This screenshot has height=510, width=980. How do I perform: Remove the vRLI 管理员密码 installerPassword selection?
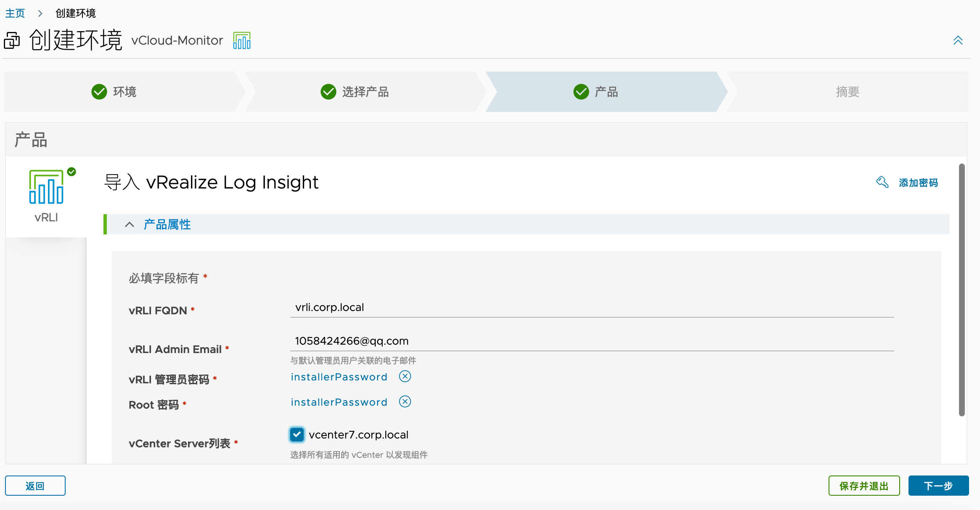click(405, 376)
